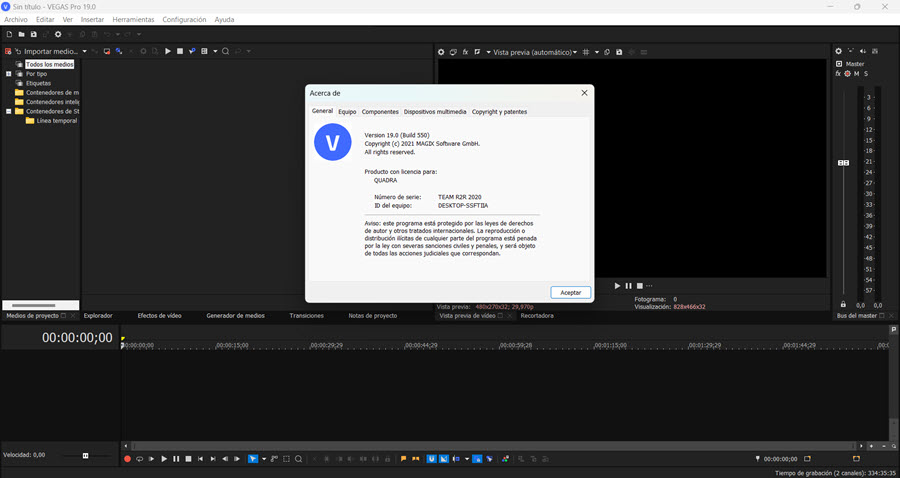Toggle loop playback in transport bar
The height and width of the screenshot is (478, 900).
(139, 459)
